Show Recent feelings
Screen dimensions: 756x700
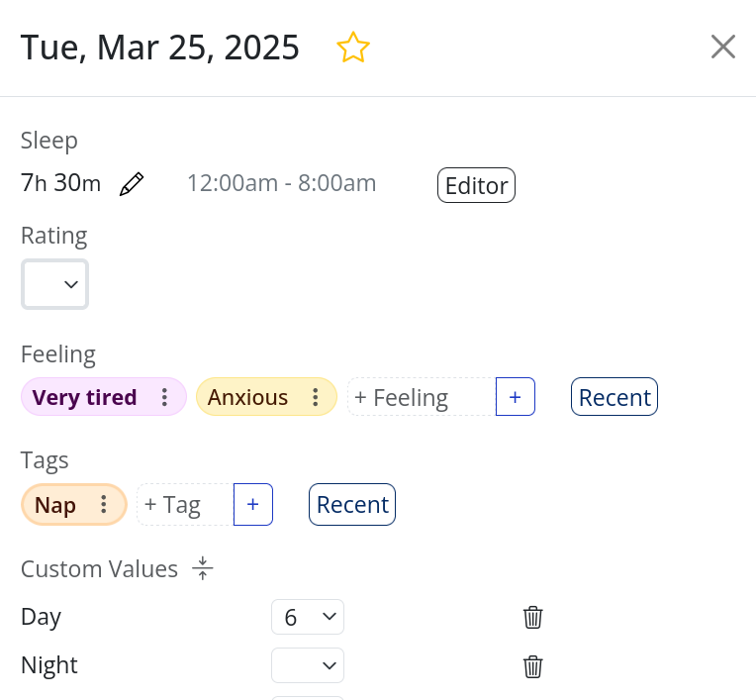click(x=614, y=397)
